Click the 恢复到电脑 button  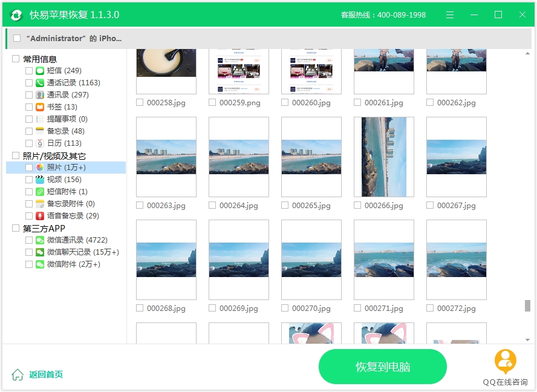tap(383, 367)
